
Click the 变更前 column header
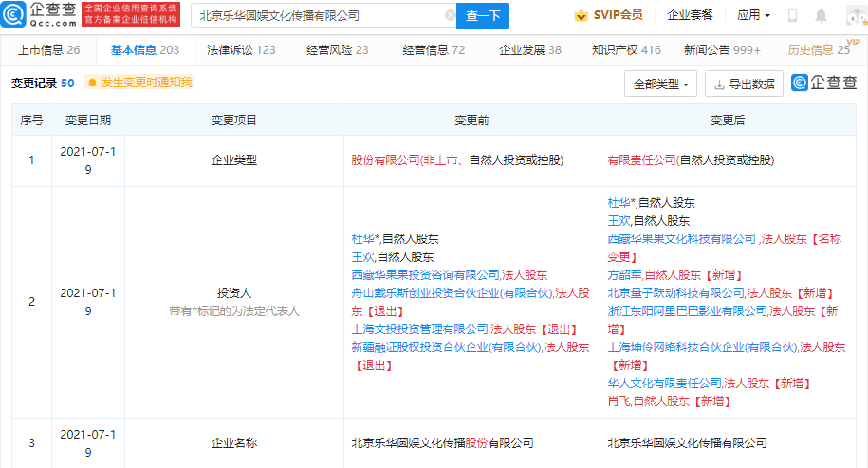pos(471,121)
